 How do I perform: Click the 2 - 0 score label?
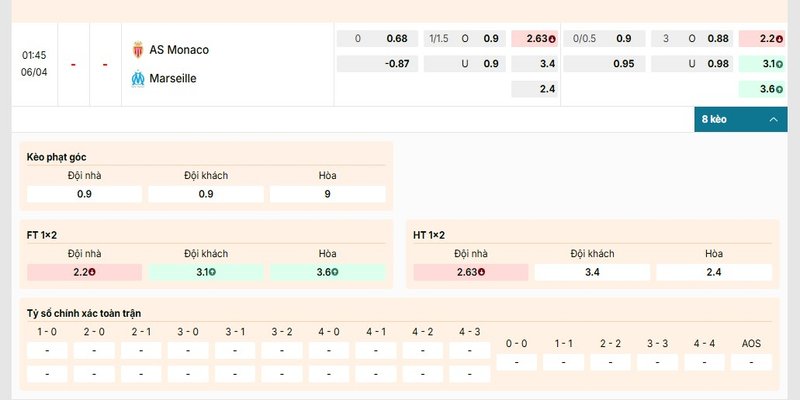click(94, 332)
